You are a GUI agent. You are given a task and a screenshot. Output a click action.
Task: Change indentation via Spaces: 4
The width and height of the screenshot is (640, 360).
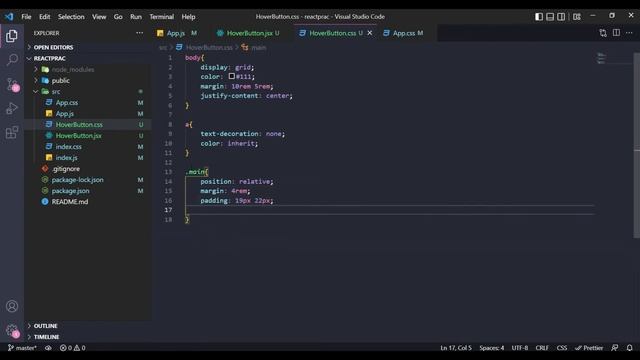491,348
